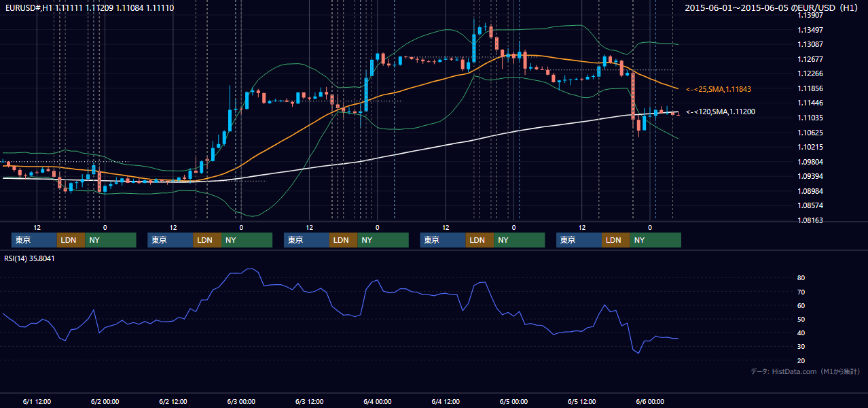Select the 6/6 00:00 date label
Viewport: 868px width, 408px height.
(650, 401)
